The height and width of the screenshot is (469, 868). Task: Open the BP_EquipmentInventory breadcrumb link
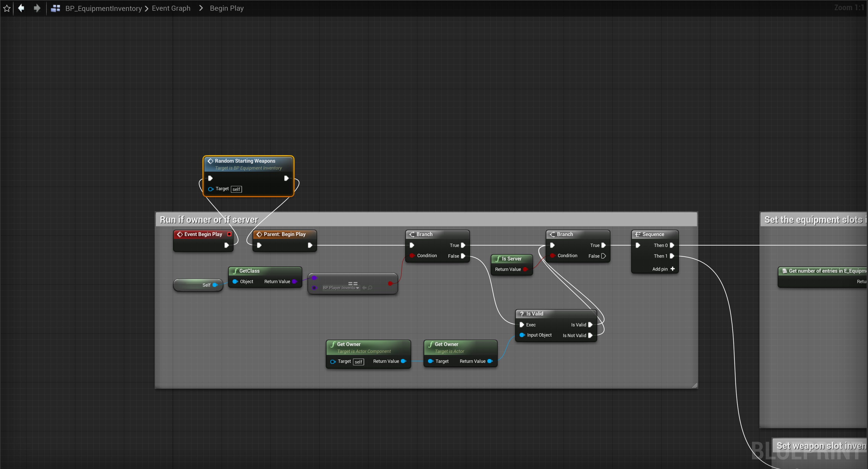coord(104,8)
